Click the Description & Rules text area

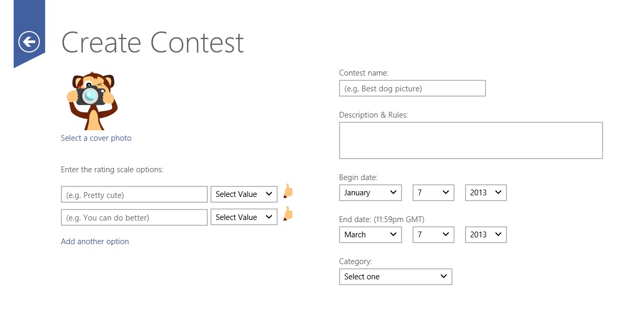pos(471,140)
